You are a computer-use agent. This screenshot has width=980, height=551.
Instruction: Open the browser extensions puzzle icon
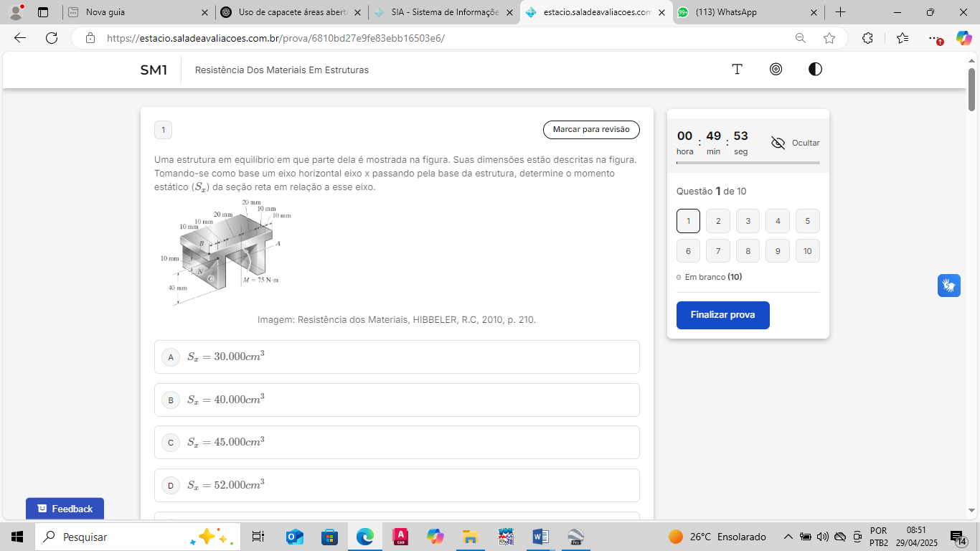pos(867,38)
